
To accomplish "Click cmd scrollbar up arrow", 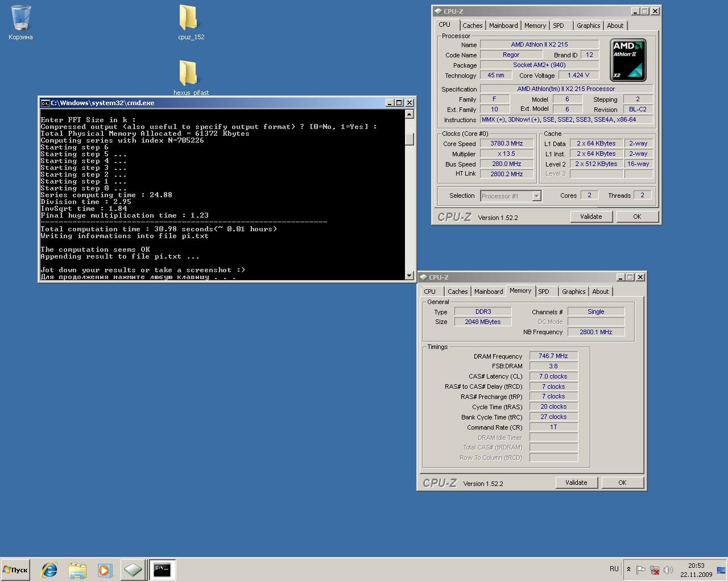I will (x=409, y=114).
